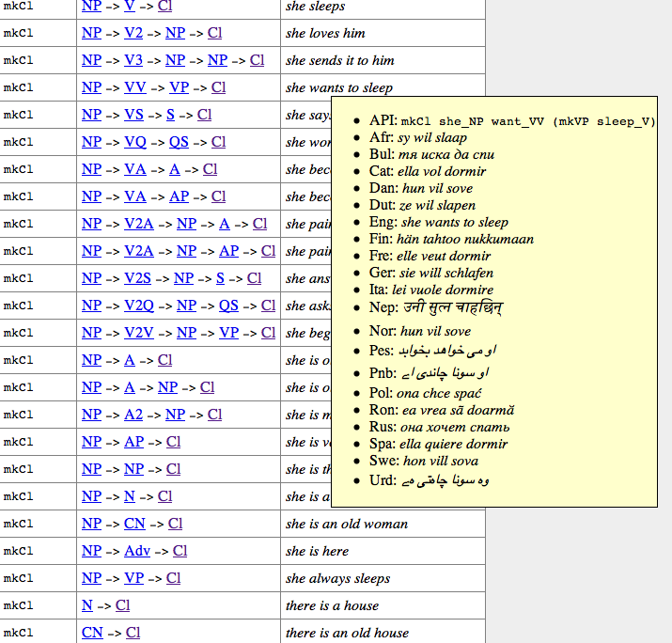Click the 'she is an old woman' example
This screenshot has width=672, height=643.
pyautogui.click(x=346, y=524)
